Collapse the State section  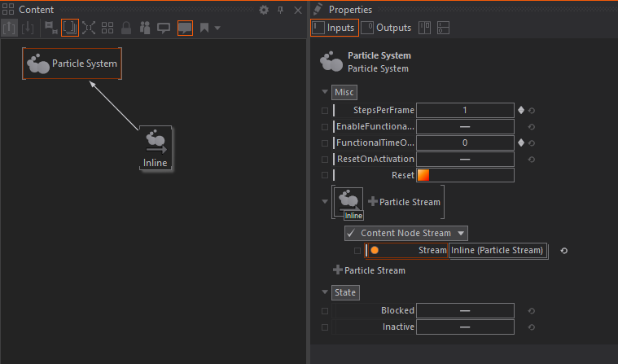(x=326, y=292)
